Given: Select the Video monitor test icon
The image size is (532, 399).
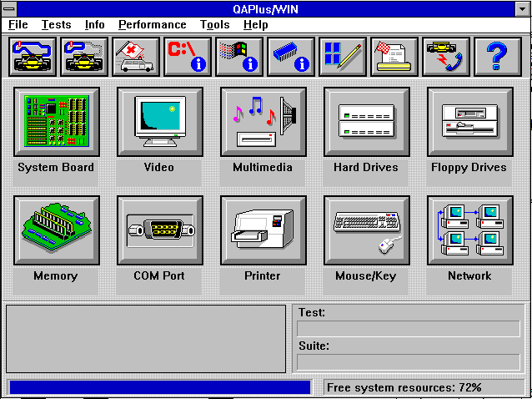Looking at the screenshot, I should click(x=160, y=122).
